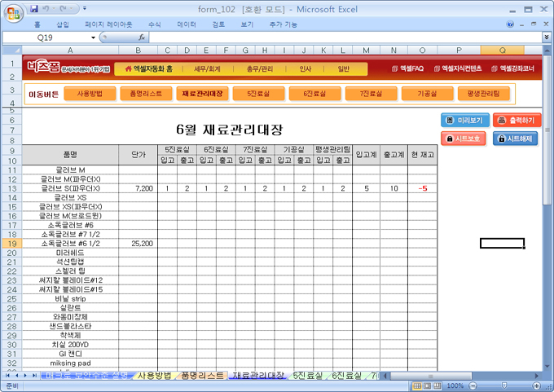The image size is (554, 392).
Task: Open the 삽입 ribbon tab
Action: (62, 24)
